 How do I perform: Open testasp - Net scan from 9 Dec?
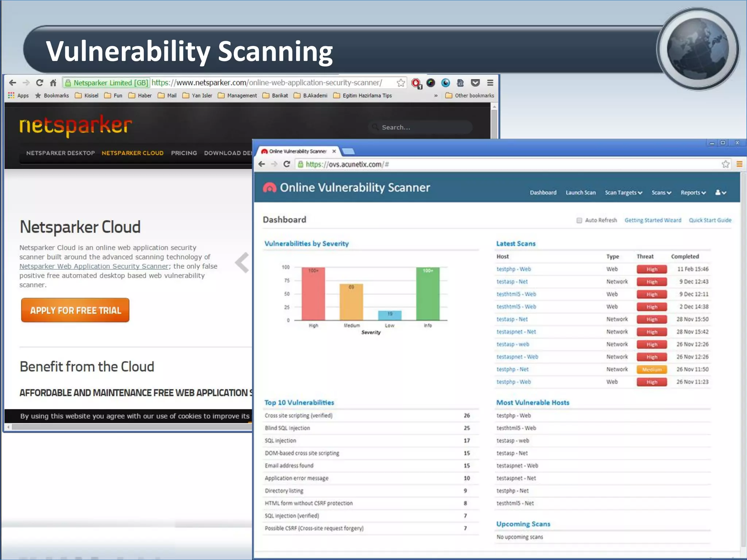[512, 281]
